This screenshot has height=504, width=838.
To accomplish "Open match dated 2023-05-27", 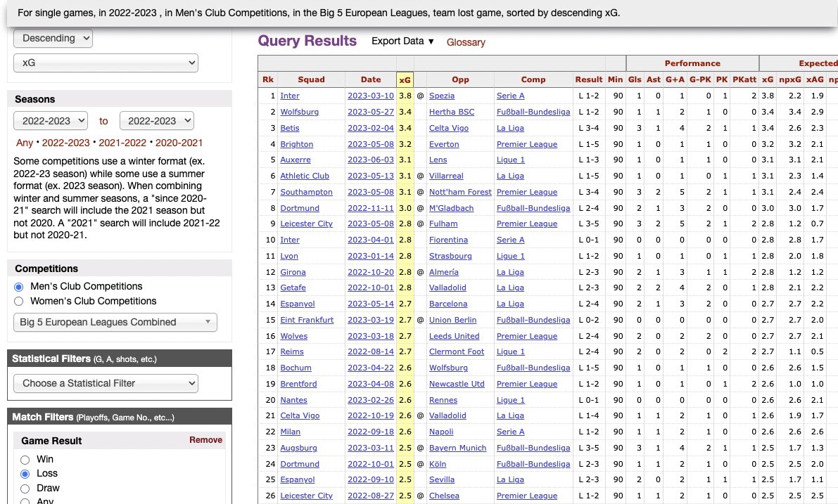I will click(370, 112).
